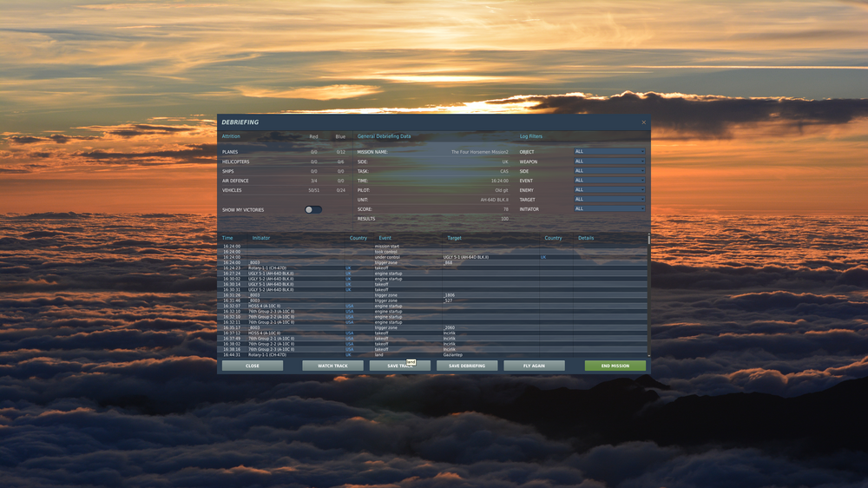Select the 16:38:16 76th Group 2-3 takeoff row
This screenshot has height=488, width=868.
point(434,350)
